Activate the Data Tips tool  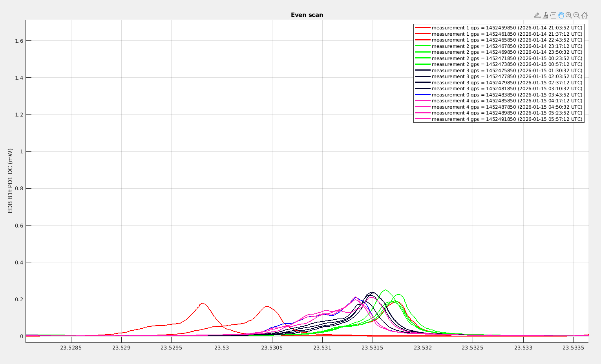pyautogui.click(x=553, y=15)
